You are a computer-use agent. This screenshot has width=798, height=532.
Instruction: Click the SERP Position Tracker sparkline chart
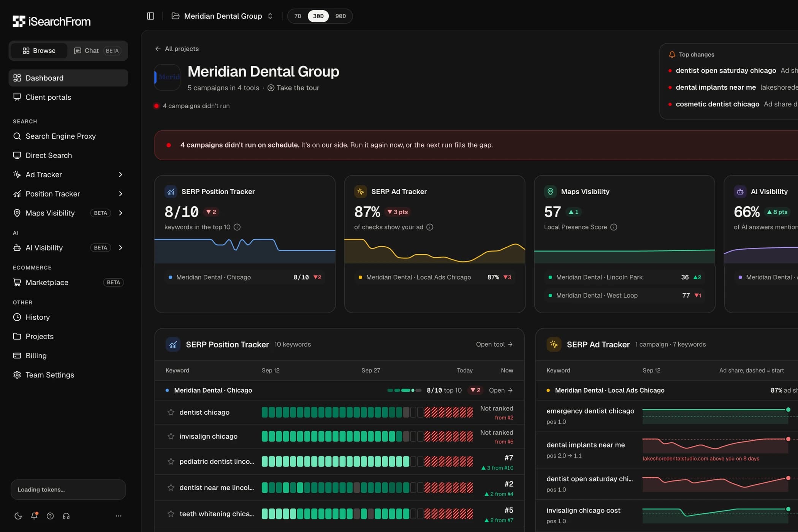pos(245,250)
